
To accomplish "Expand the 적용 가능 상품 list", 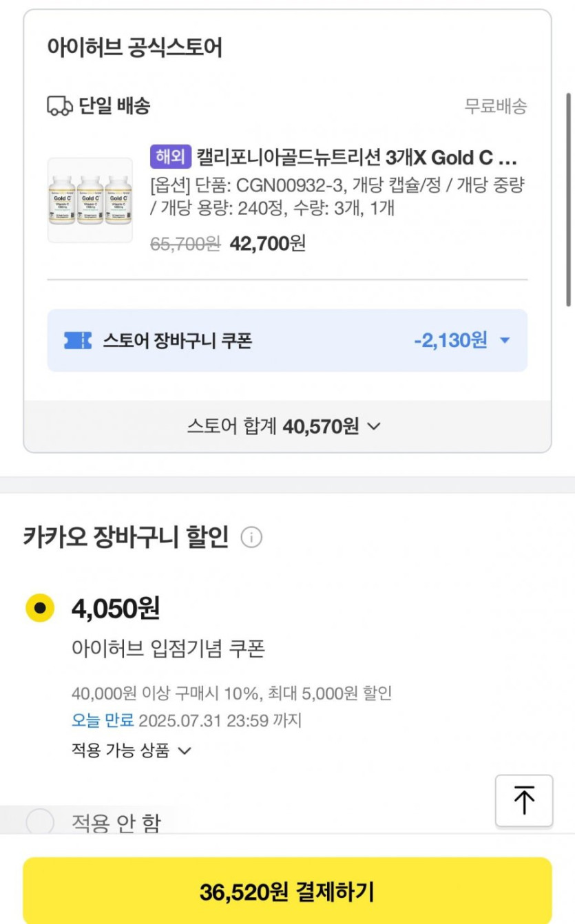I will (131, 750).
